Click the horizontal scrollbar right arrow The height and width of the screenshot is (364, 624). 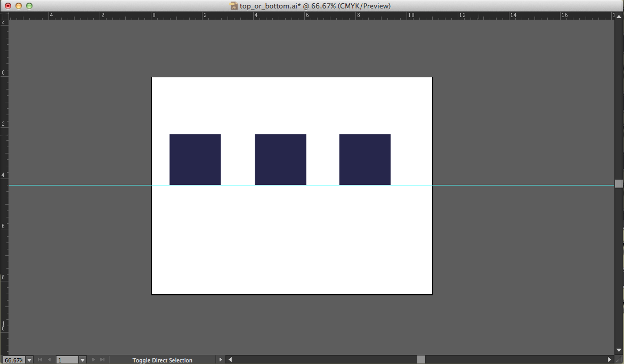click(610, 360)
